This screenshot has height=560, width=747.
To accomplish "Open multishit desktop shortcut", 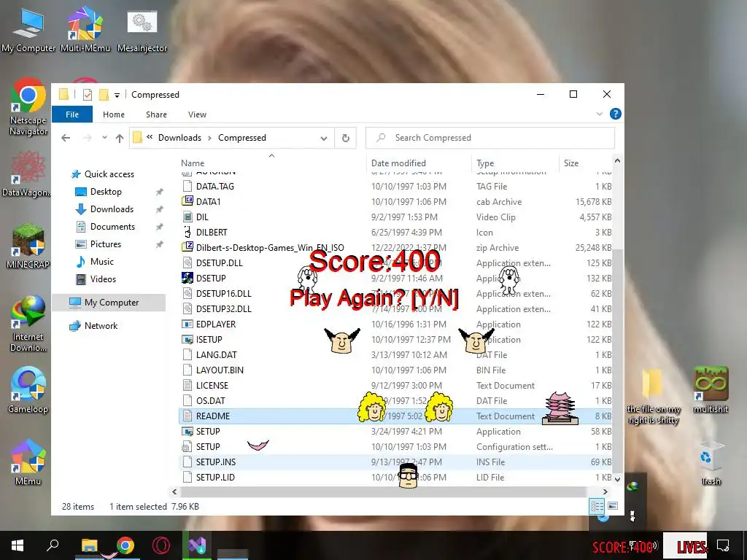I will click(711, 390).
